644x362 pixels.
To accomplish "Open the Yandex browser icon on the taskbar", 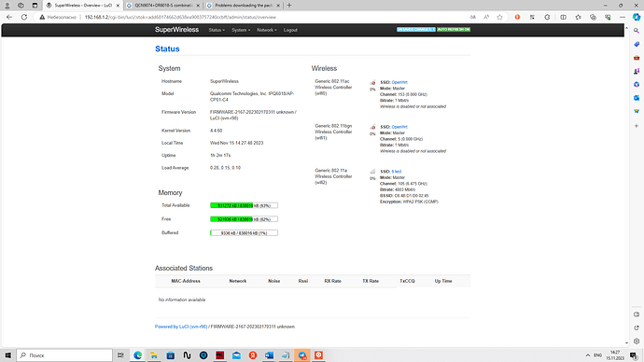I will pos(253,355).
